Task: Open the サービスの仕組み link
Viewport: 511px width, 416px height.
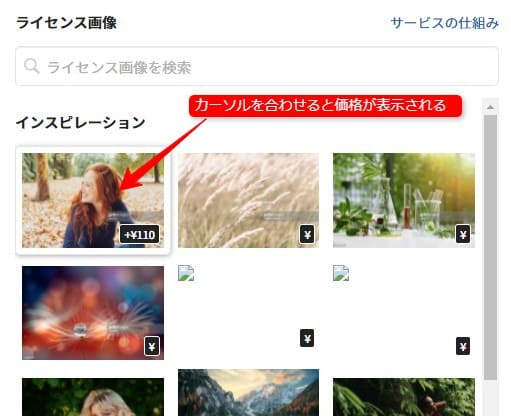Action: (x=445, y=23)
